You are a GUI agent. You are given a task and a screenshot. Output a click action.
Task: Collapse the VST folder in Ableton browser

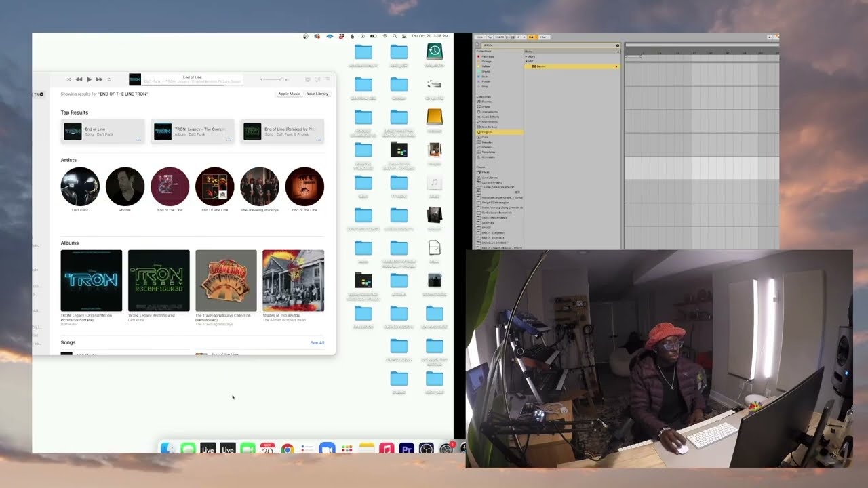526,61
